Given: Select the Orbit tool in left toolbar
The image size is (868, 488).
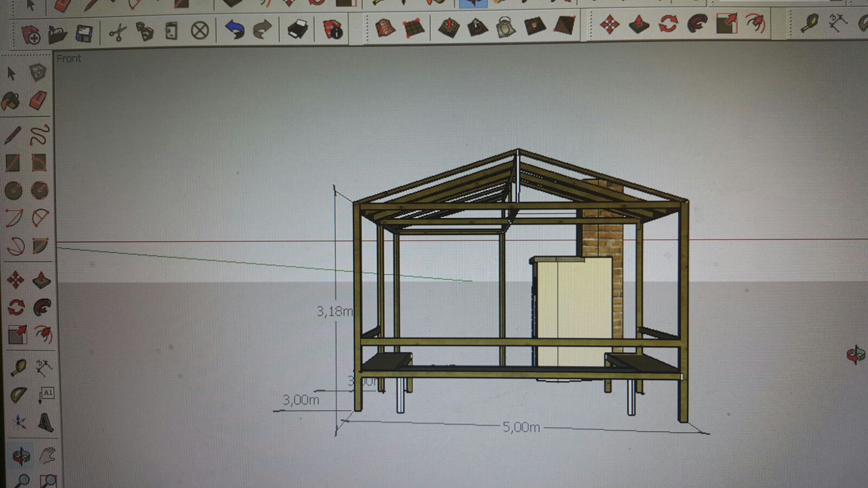Looking at the screenshot, I should 21,455.
